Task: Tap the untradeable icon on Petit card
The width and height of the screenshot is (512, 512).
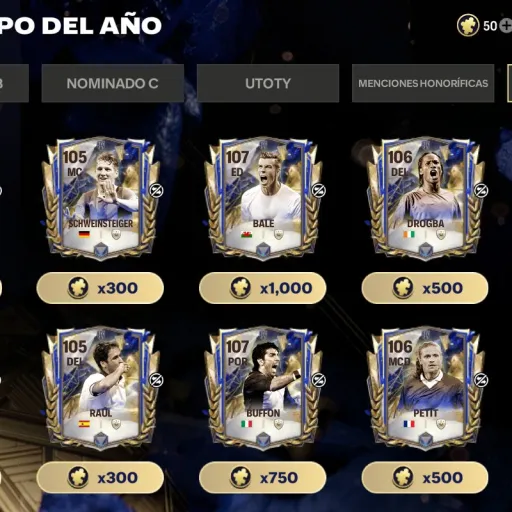Action: (481, 380)
